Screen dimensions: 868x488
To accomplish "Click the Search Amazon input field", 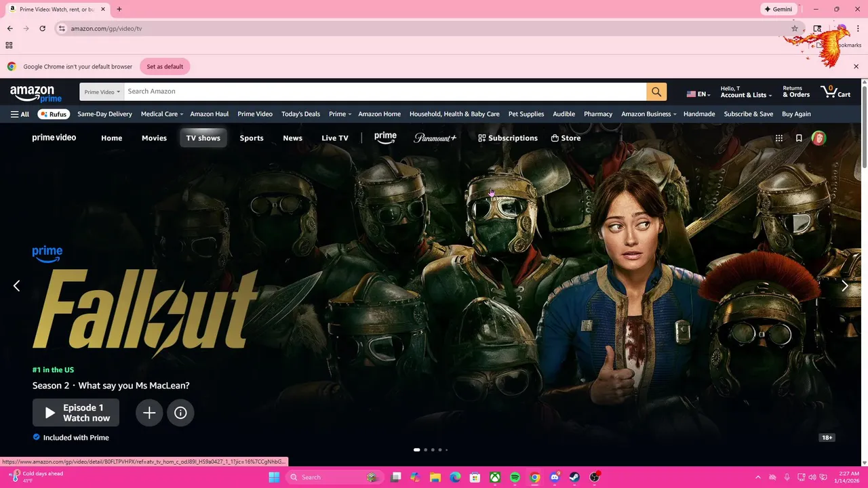I will [385, 91].
